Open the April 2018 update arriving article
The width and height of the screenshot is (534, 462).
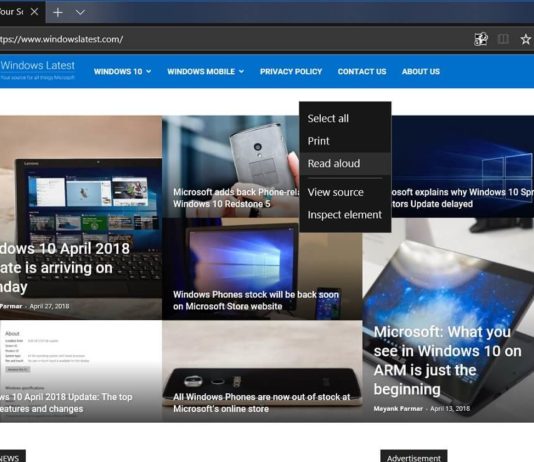[x=65, y=268]
